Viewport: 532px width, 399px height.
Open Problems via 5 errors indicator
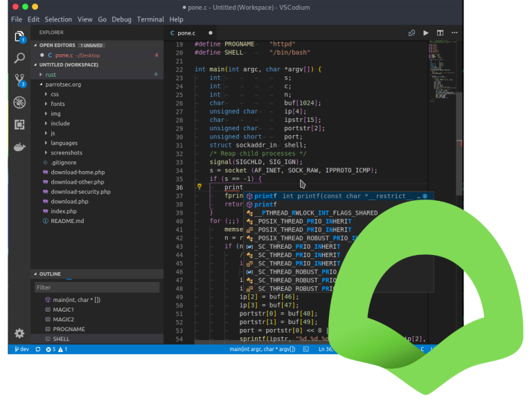coord(51,349)
